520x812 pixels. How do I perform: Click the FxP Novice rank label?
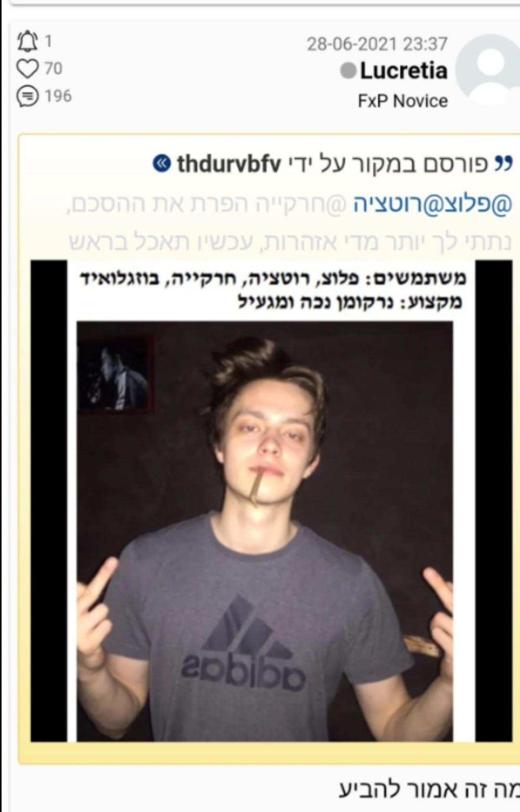point(402,101)
